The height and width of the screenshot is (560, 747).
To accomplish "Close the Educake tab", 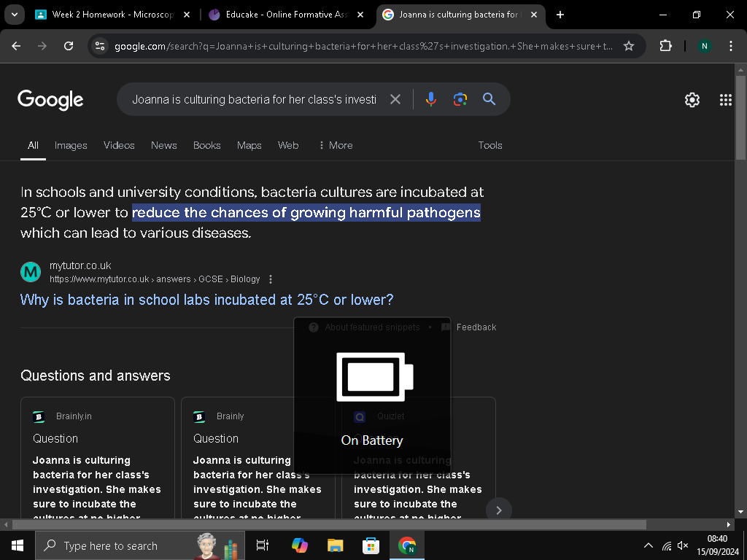I will tap(360, 15).
